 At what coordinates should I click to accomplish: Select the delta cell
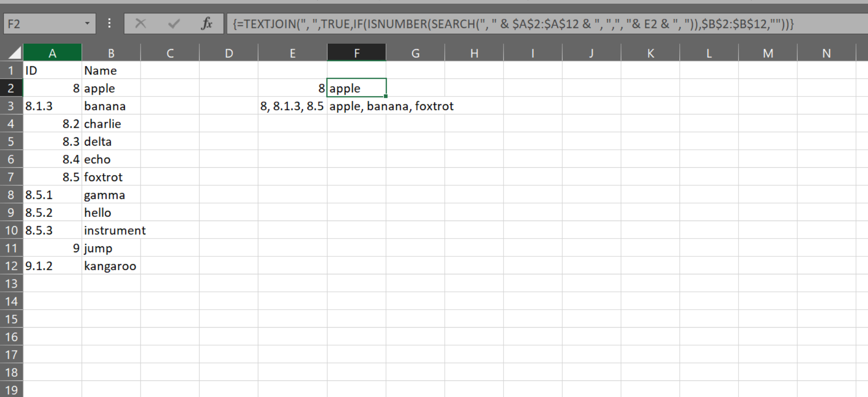(111, 141)
